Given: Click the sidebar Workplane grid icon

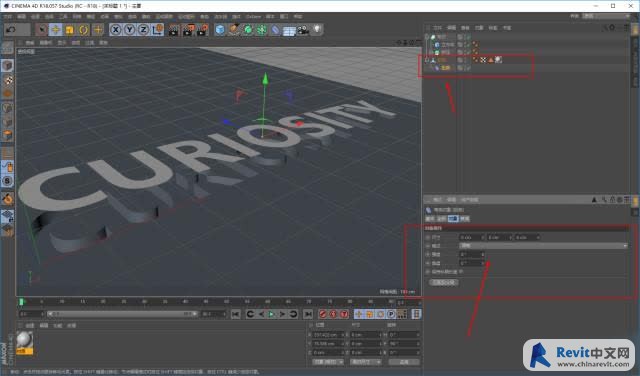Looking at the screenshot, I should [x=7, y=216].
